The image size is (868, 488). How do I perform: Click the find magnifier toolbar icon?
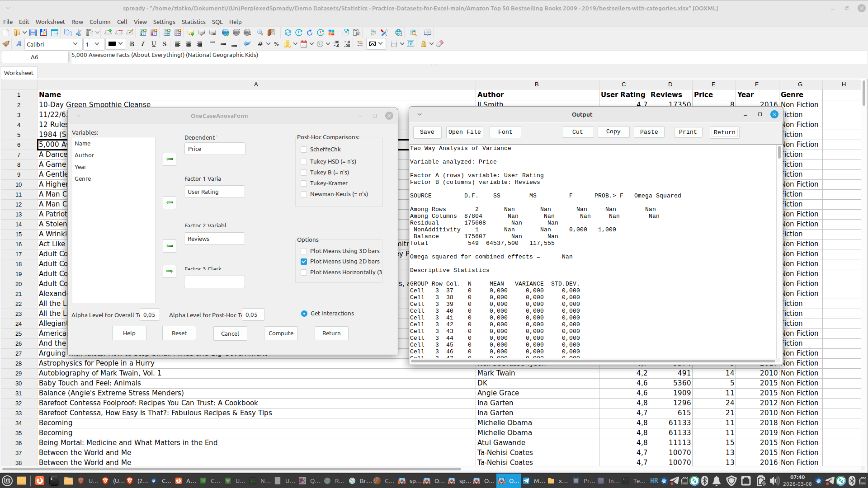point(260,33)
